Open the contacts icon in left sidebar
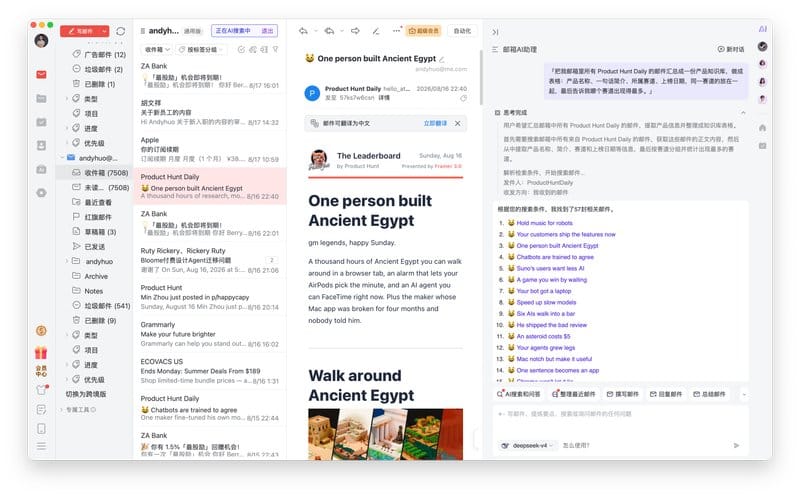The image size is (800, 497). coord(41,145)
